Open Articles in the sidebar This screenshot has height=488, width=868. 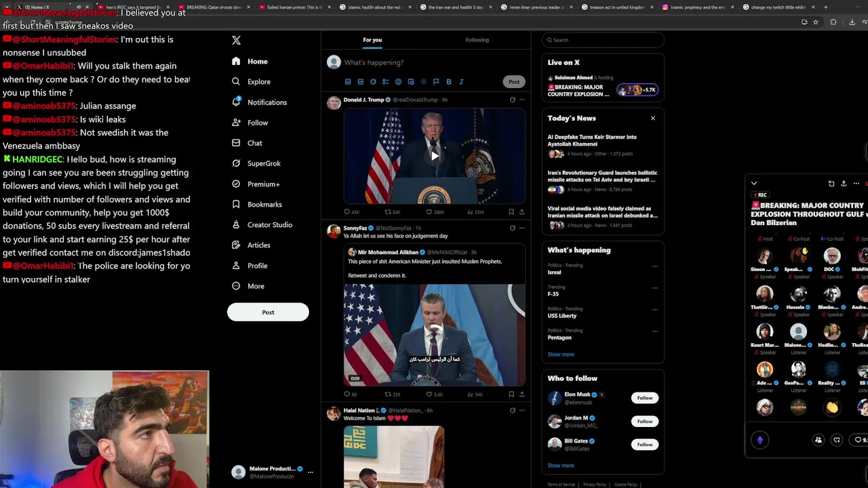pos(251,245)
